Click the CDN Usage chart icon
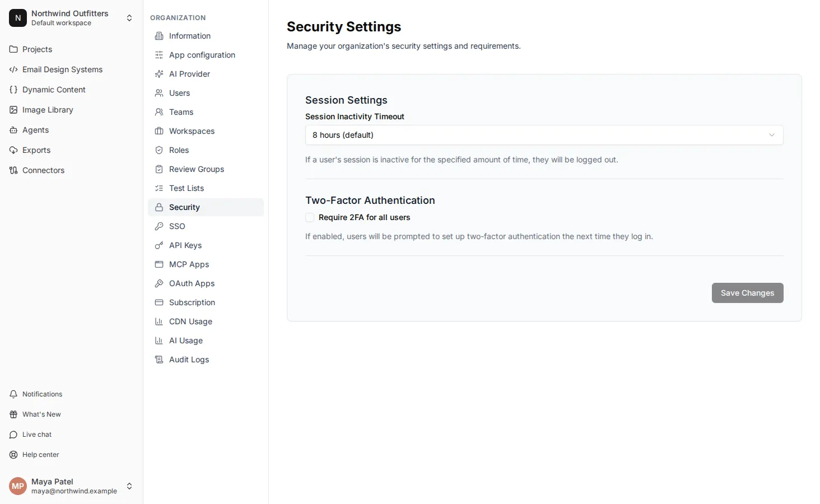Viewport: 820px width, 504px height. click(x=159, y=321)
